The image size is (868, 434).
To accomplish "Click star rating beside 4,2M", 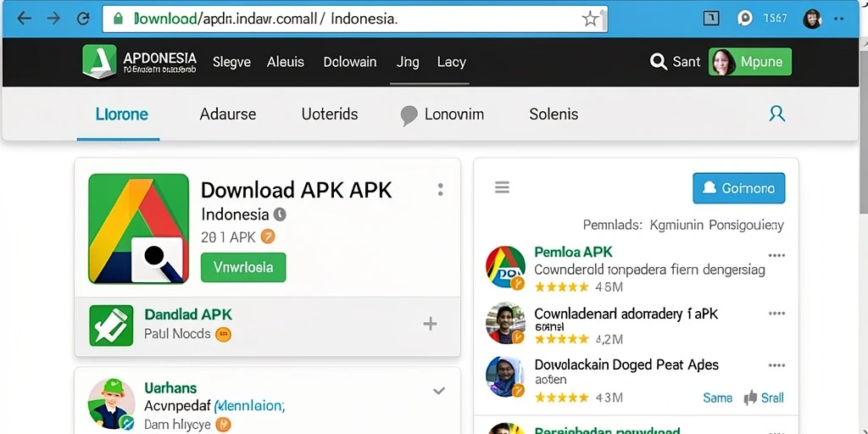I will [561, 339].
